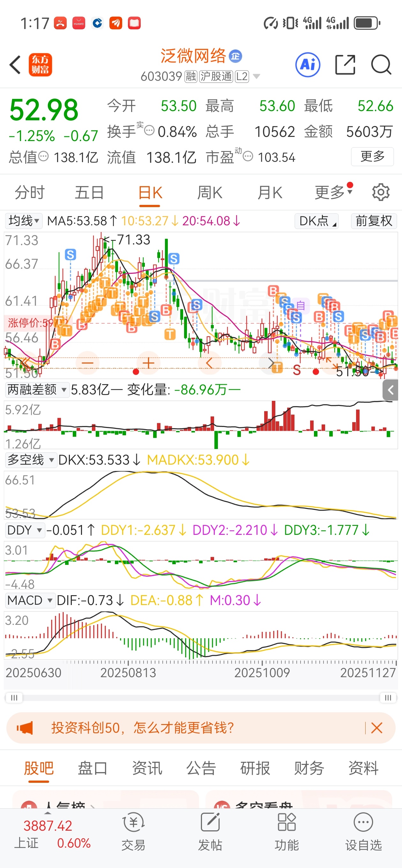
Task: Expand the DDY indicator dropdown
Action: click(x=25, y=530)
